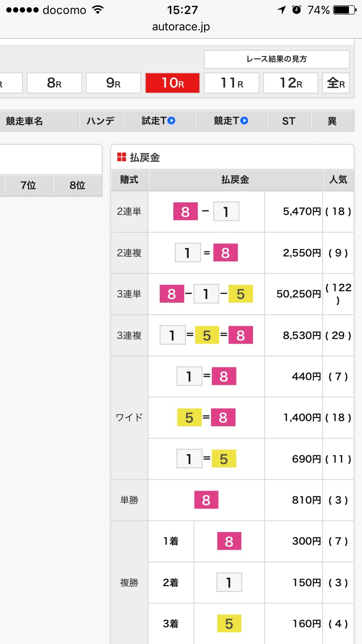Click the blue arrow icon beside 競走T
The height and width of the screenshot is (644, 362).
pos(244,121)
